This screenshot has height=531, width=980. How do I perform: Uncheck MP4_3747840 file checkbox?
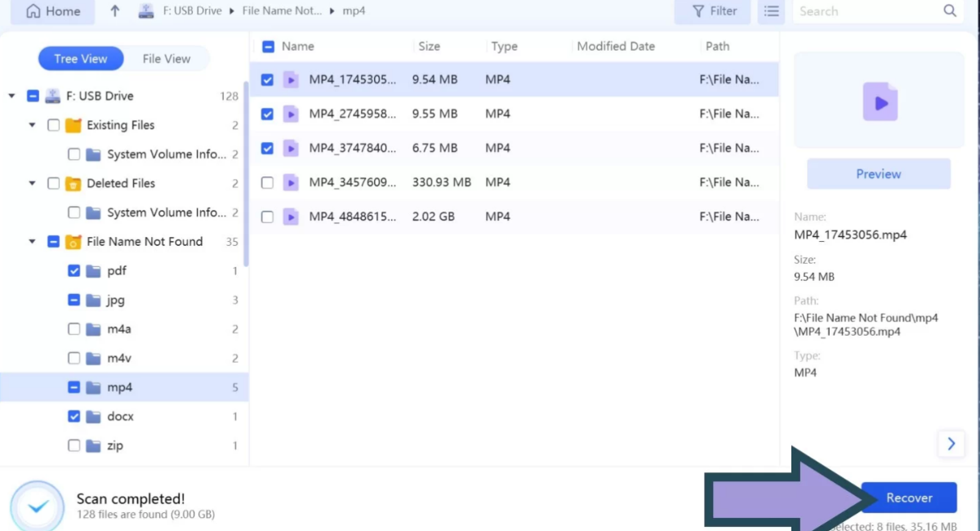[267, 149]
